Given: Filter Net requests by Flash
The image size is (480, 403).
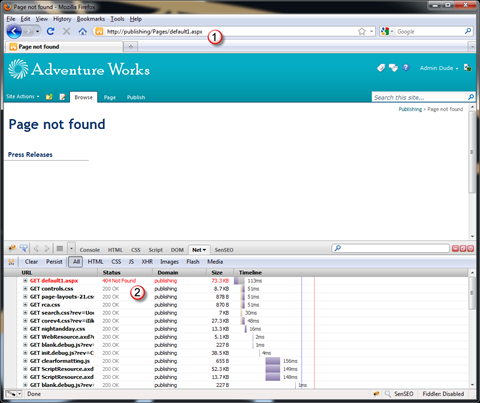Looking at the screenshot, I should click(193, 262).
